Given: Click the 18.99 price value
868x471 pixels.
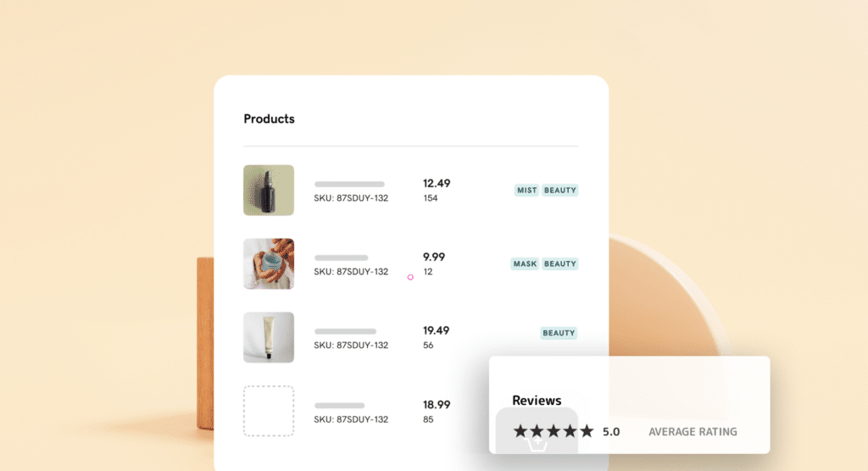Looking at the screenshot, I should (437, 405).
